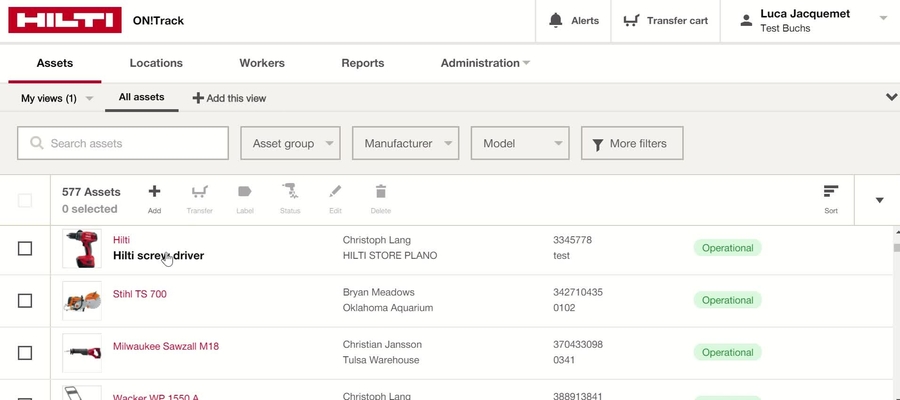Open the Hilti screw driver asset link
The height and width of the screenshot is (400, 900).
158,256
